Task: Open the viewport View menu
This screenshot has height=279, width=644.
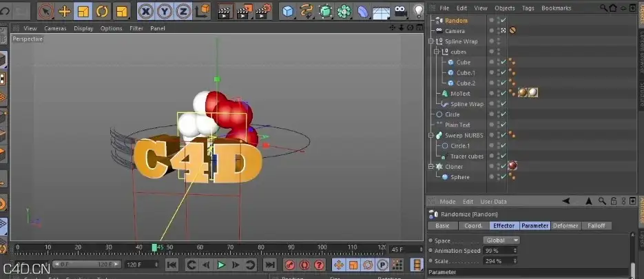Action: point(30,28)
